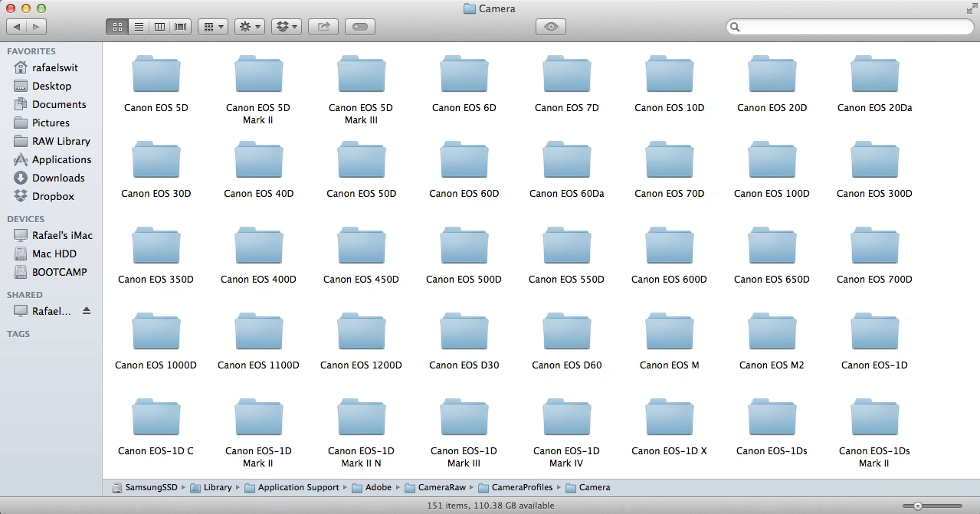Eject the shared Rafael computer
The width and height of the screenshot is (980, 514).
coord(87,311)
